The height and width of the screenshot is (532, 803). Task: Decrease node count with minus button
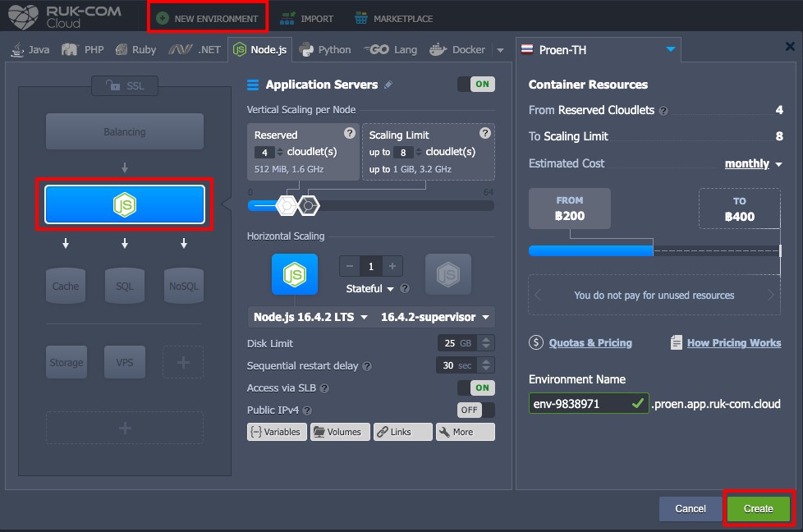pyautogui.click(x=350, y=266)
